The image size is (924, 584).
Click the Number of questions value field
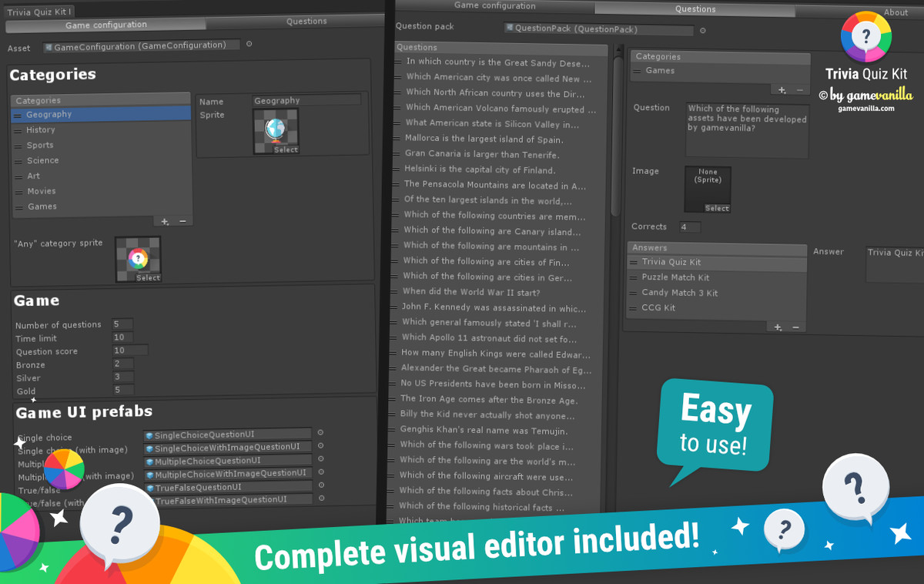tap(122, 324)
